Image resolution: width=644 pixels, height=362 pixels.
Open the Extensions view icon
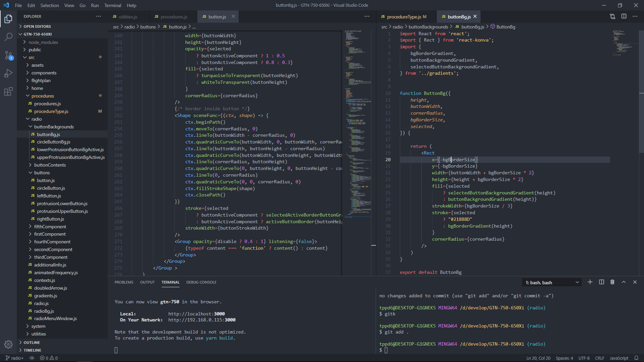(8, 91)
